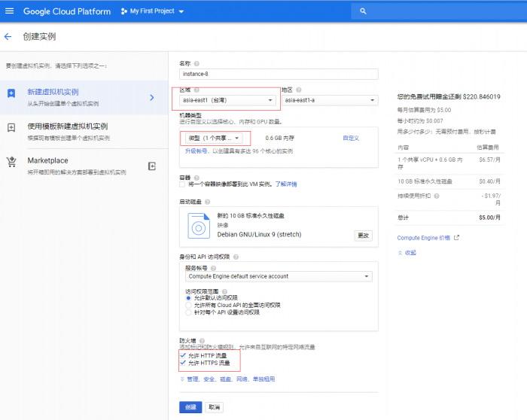Uncheck 允许 HTTPS 流量 checkbox
The image size is (527, 420).
pos(183,363)
